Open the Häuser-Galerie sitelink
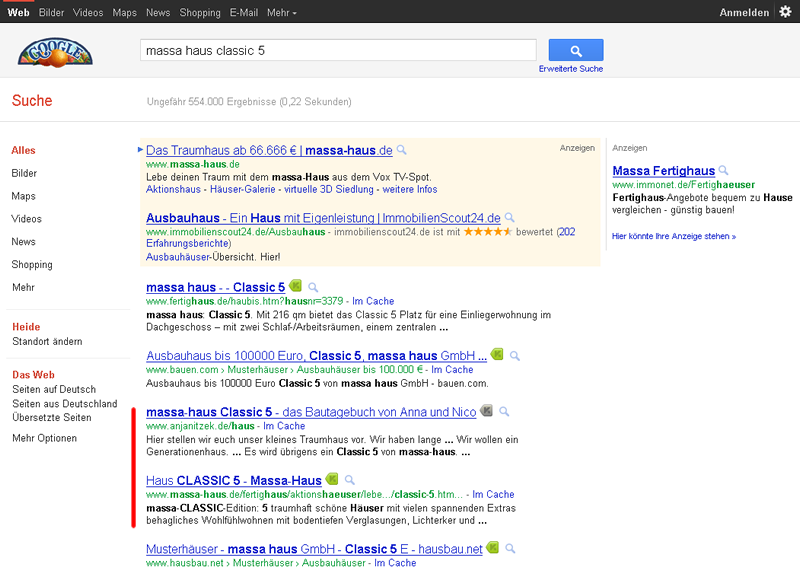This screenshot has height=571, width=800. (x=242, y=189)
